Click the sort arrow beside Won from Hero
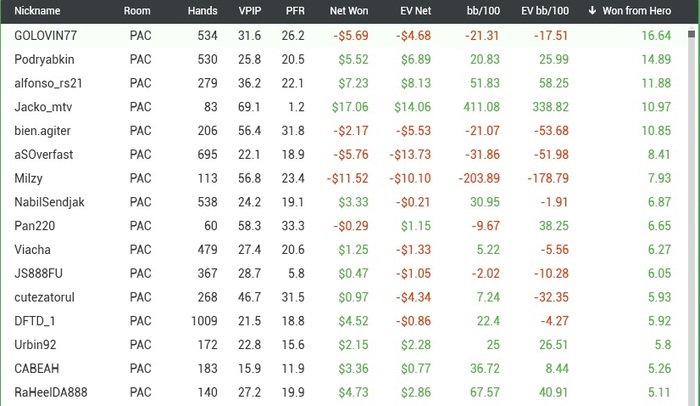This screenshot has width=700, height=406. click(x=593, y=11)
